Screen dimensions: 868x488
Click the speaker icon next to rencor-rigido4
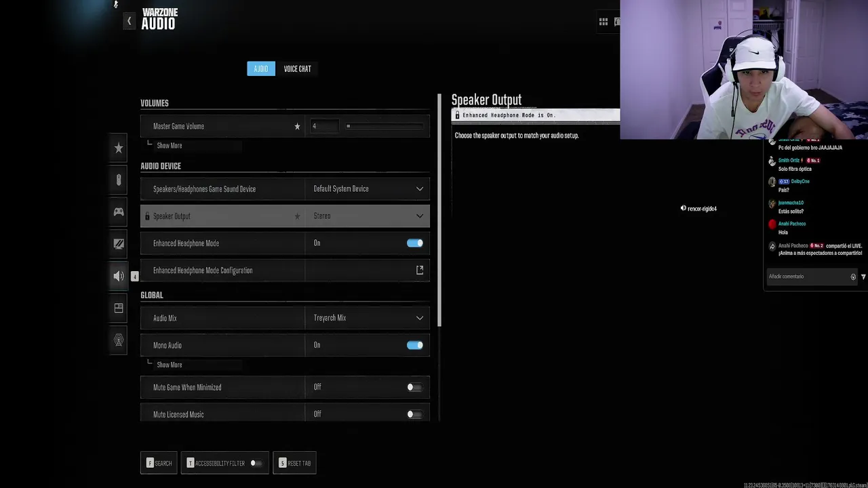click(x=684, y=208)
